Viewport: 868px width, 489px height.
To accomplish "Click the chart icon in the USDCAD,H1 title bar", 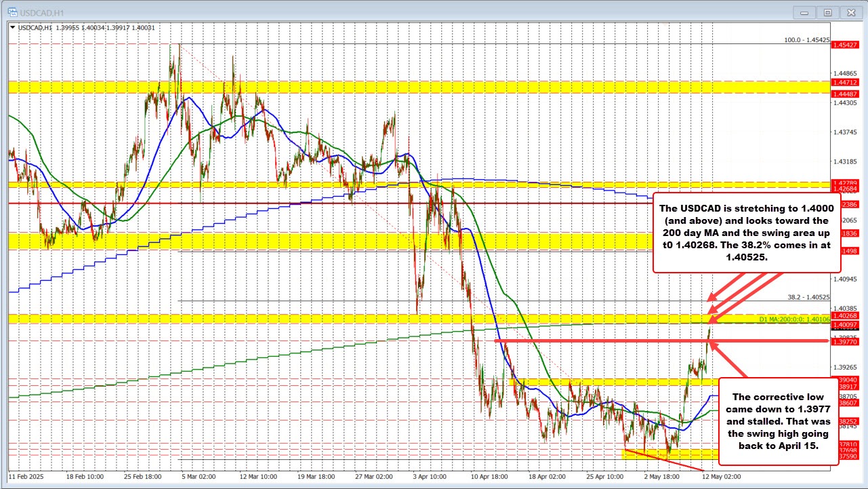I will pos(13,12).
